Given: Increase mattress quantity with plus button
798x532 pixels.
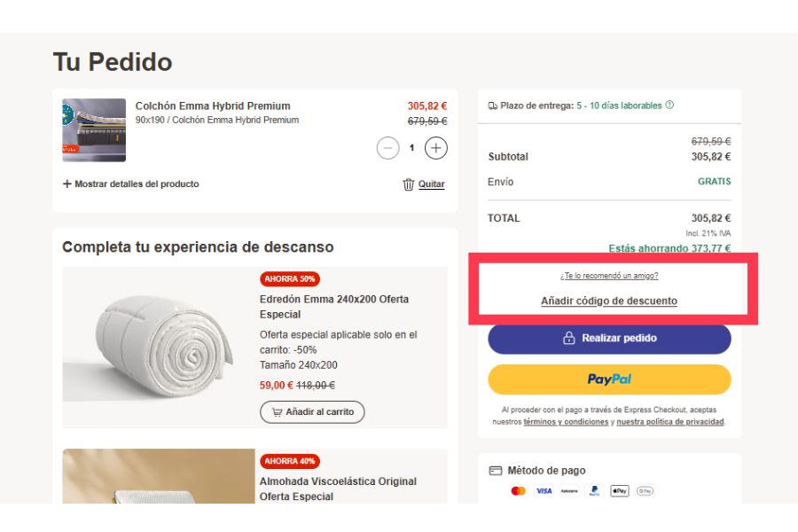Looking at the screenshot, I should pyautogui.click(x=435, y=148).
